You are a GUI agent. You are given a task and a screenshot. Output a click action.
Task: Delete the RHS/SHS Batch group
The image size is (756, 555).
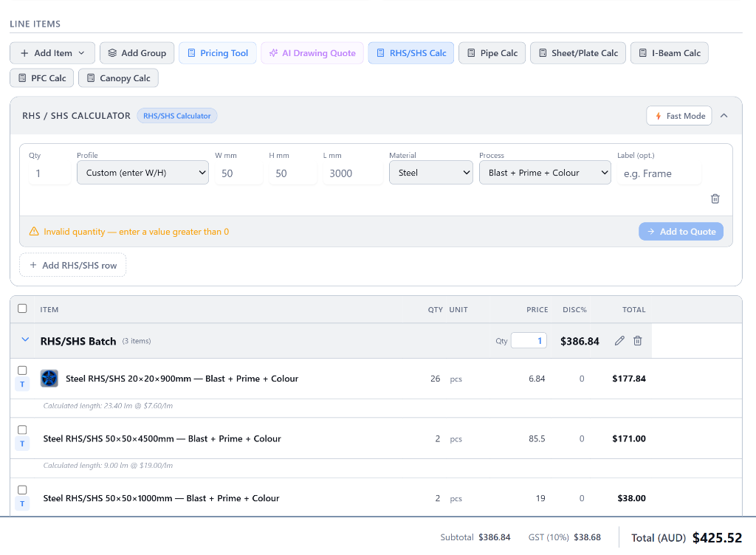pyautogui.click(x=637, y=341)
